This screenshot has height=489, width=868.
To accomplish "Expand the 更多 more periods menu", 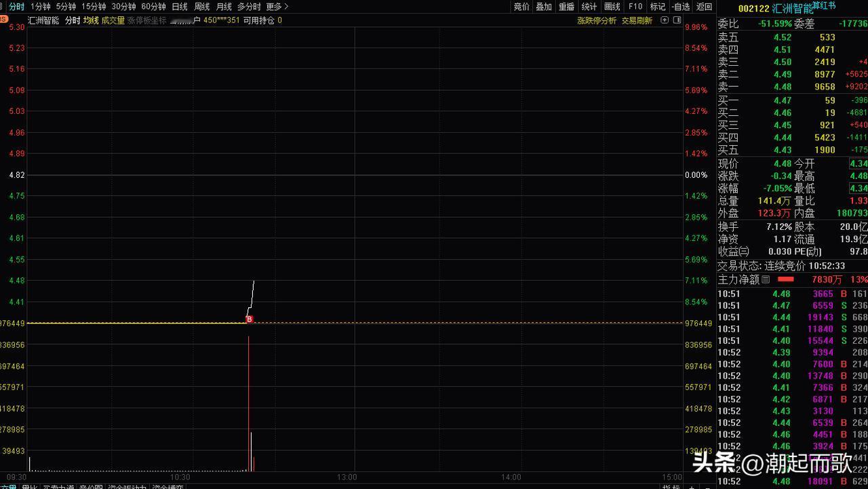I will pyautogui.click(x=277, y=7).
